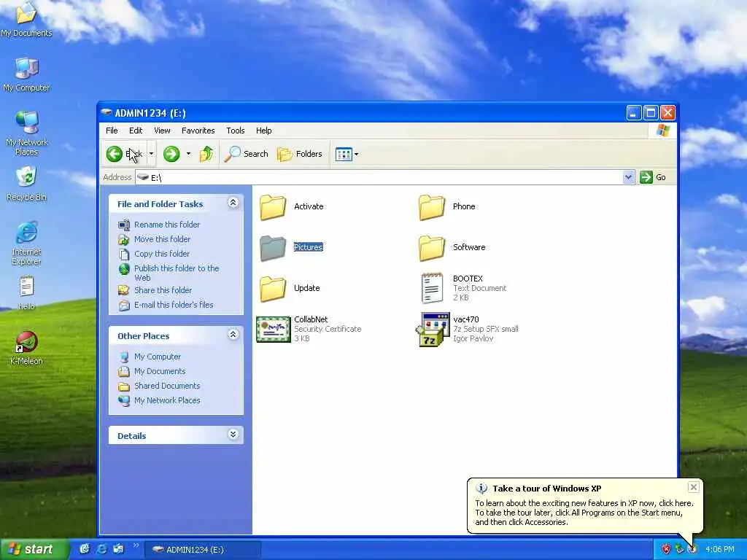This screenshot has height=560, width=747.
Task: Click Share this folder
Action: click(x=163, y=290)
